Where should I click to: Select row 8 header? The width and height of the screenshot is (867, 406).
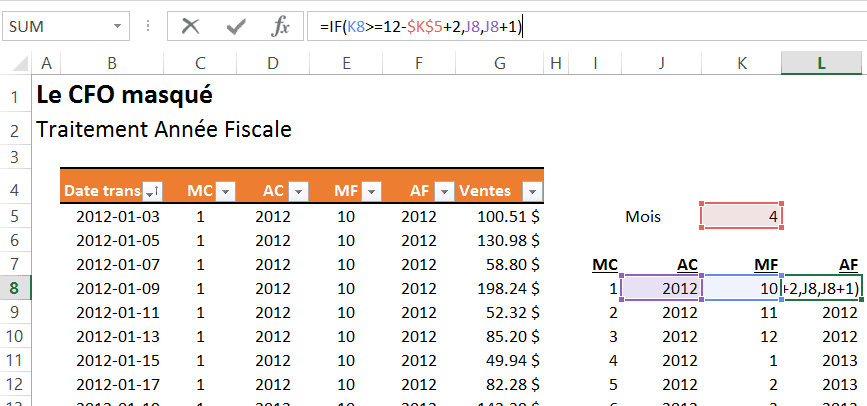point(15,289)
